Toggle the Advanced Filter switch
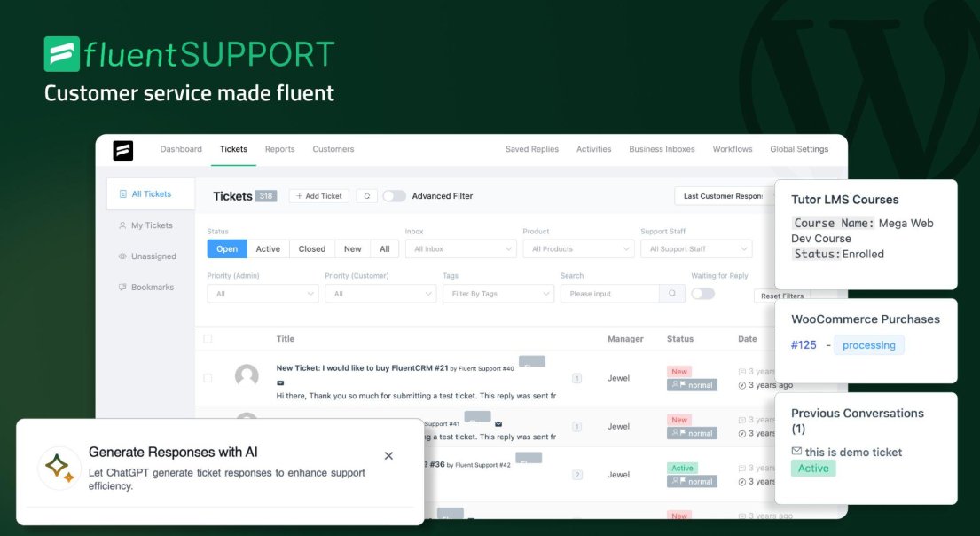 [x=395, y=196]
